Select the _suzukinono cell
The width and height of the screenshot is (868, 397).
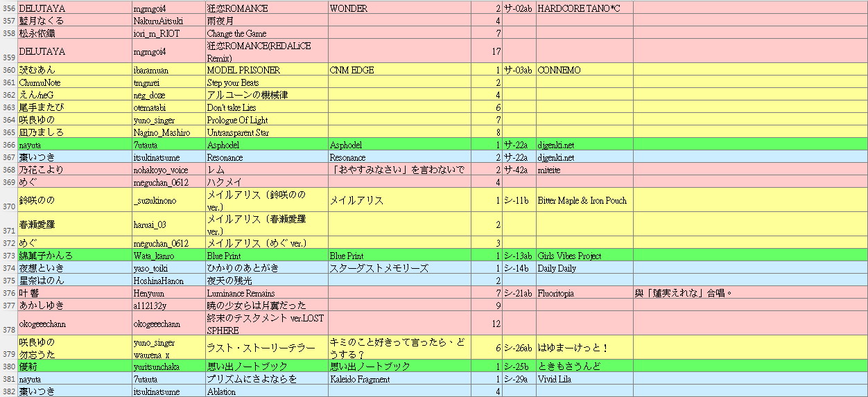point(168,200)
